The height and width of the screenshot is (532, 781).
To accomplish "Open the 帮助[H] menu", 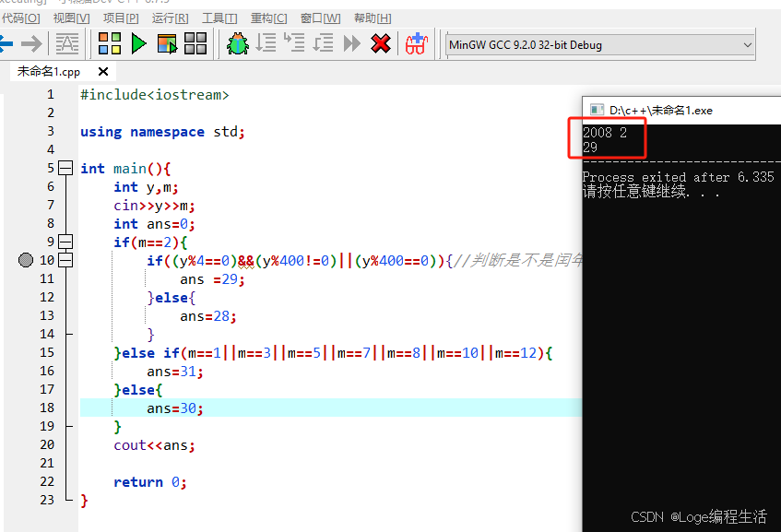I will (373, 18).
